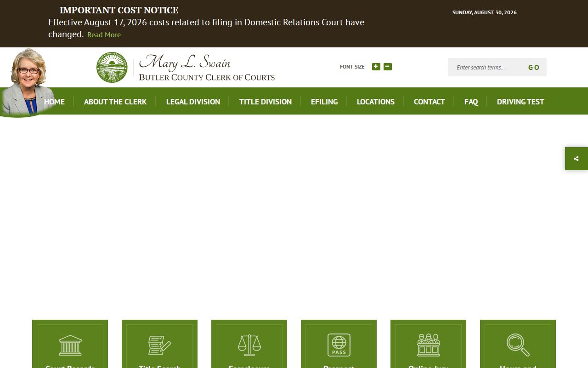This screenshot has height=368, width=588.
Task: Increase font size with plus icon
Action: pyautogui.click(x=376, y=67)
